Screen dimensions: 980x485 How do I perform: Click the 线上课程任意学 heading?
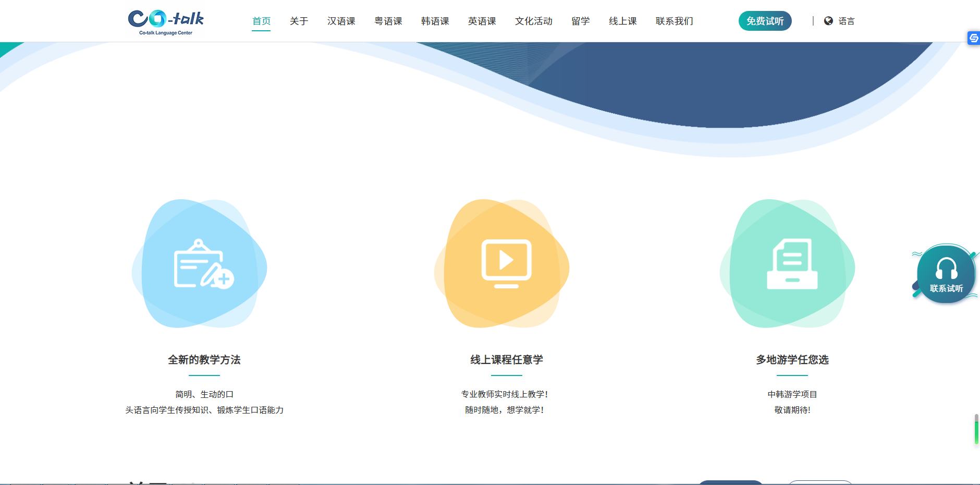506,360
